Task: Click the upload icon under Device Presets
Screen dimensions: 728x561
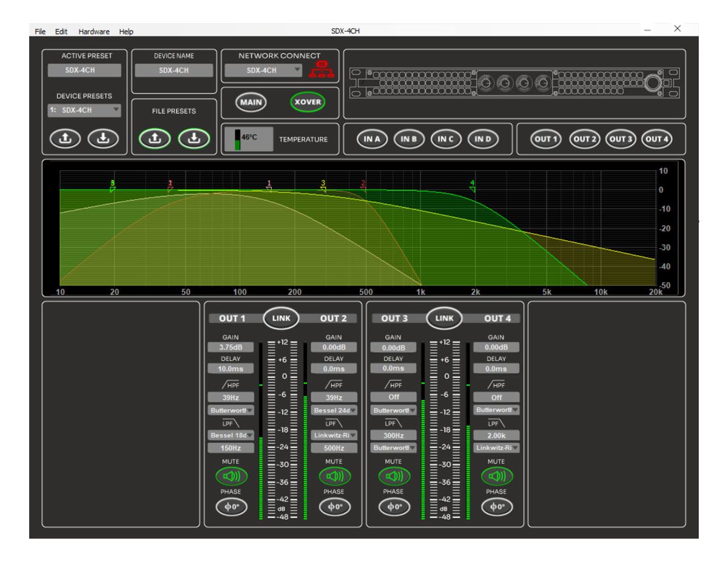Action: click(x=65, y=138)
